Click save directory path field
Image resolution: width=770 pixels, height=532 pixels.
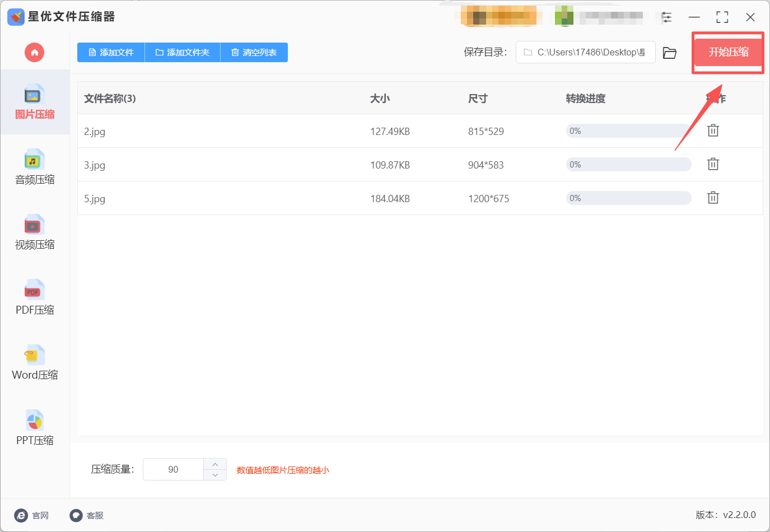click(585, 52)
